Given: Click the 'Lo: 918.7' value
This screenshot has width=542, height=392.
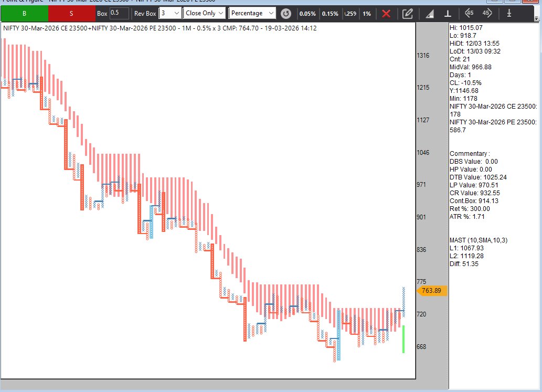Looking at the screenshot, I should click(463, 36).
